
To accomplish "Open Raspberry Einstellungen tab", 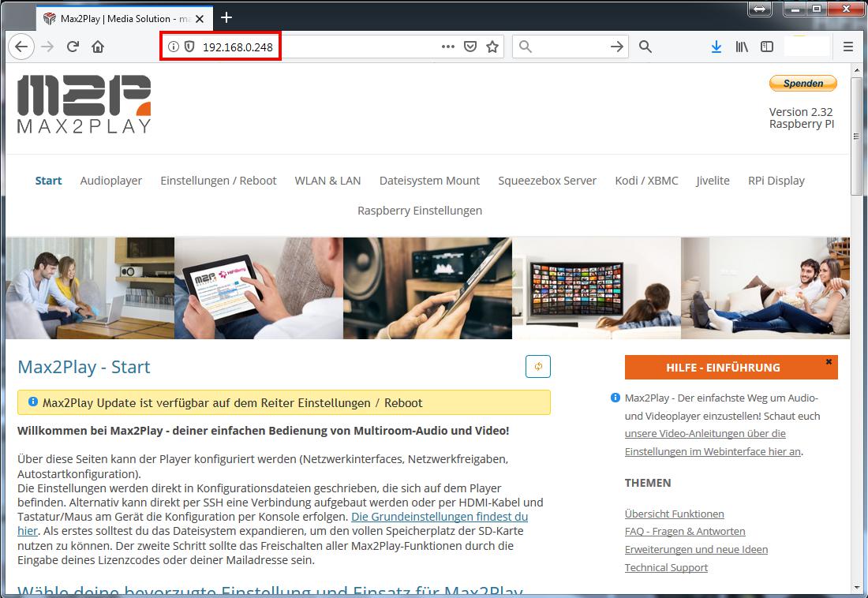I will (x=420, y=211).
